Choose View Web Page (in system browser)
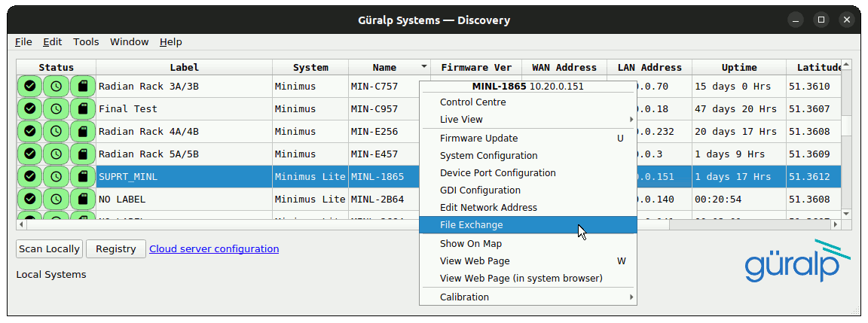This screenshot has width=868, height=323. (528, 278)
